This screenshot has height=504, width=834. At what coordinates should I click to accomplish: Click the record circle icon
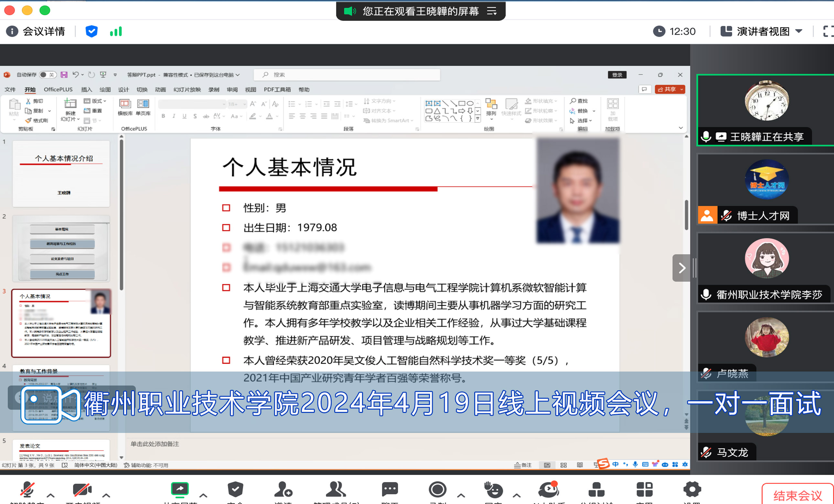tap(438, 489)
